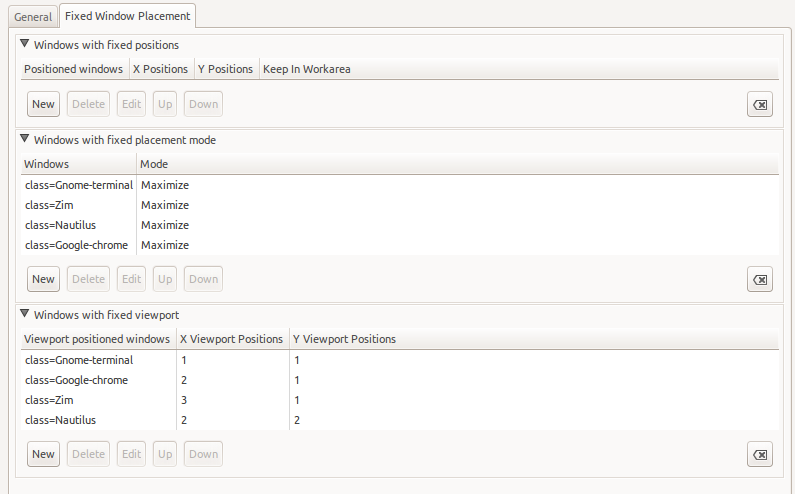Viewport: 795px width, 494px height.
Task: Click X Viewport Positions column header
Action: click(x=231, y=339)
